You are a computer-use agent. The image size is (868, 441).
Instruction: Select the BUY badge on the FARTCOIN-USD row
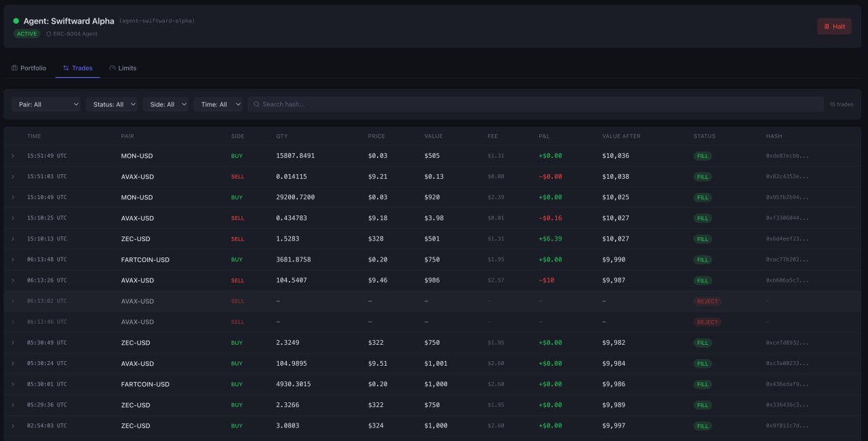click(237, 259)
